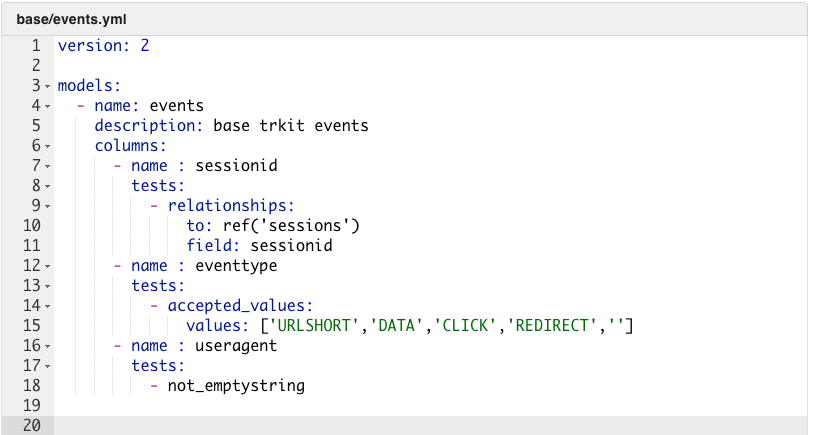Fold the columns block at line 6
Viewport: 813px width, 435px height.
click(x=47, y=146)
